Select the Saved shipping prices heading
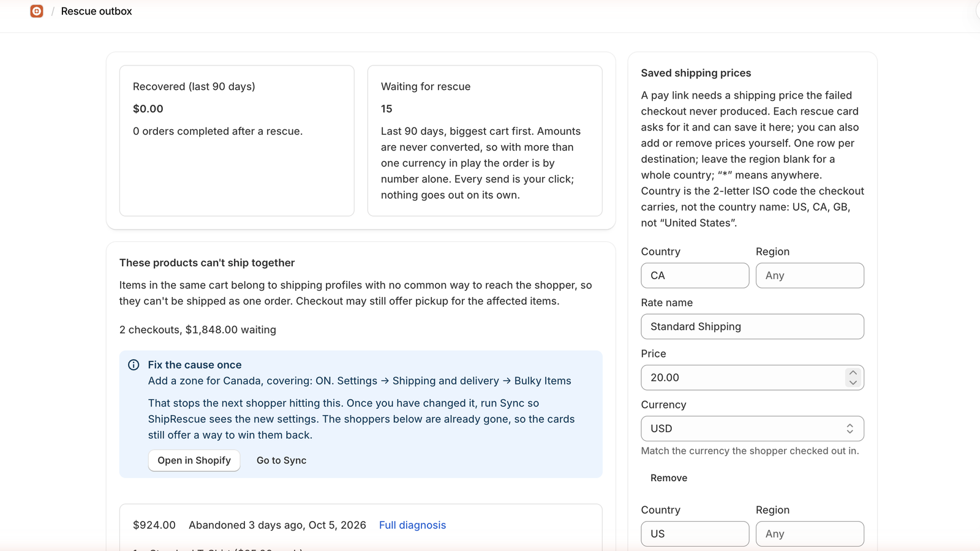Image resolution: width=980 pixels, height=551 pixels. 696,73
